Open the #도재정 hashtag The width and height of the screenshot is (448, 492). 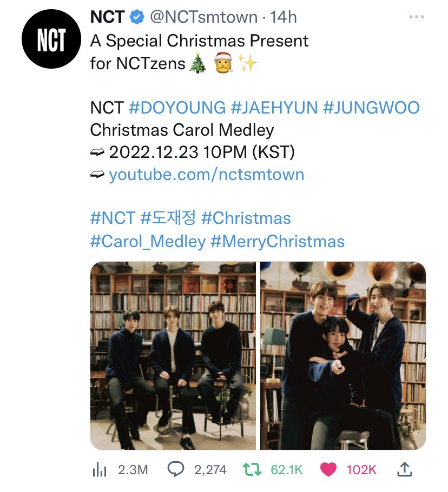168,218
